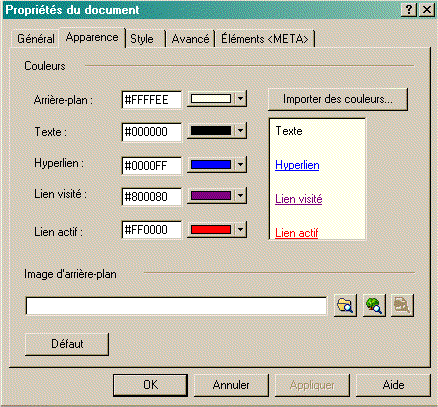This screenshot has width=438, height=407.
Task: Expand the Texte color dropdown arrow
Action: [240, 131]
